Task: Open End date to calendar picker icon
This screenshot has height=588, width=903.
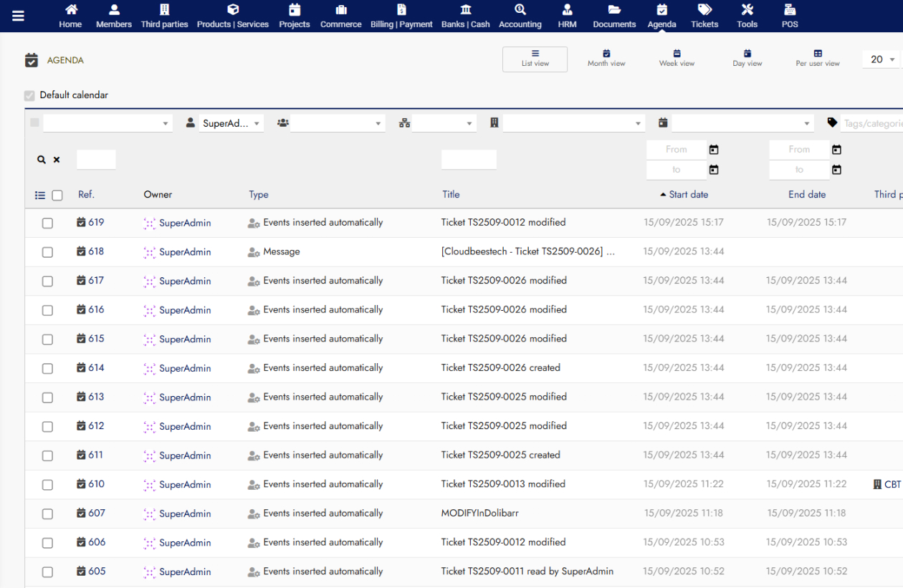Action: pos(836,170)
